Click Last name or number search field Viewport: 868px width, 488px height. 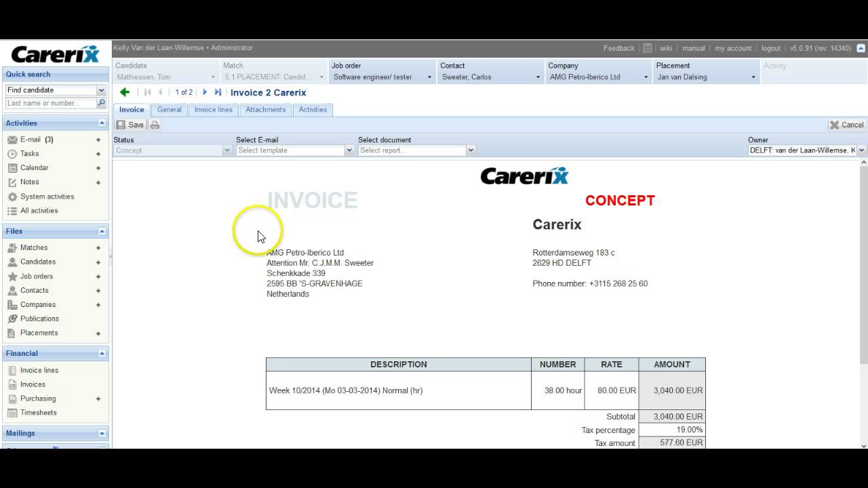[50, 103]
